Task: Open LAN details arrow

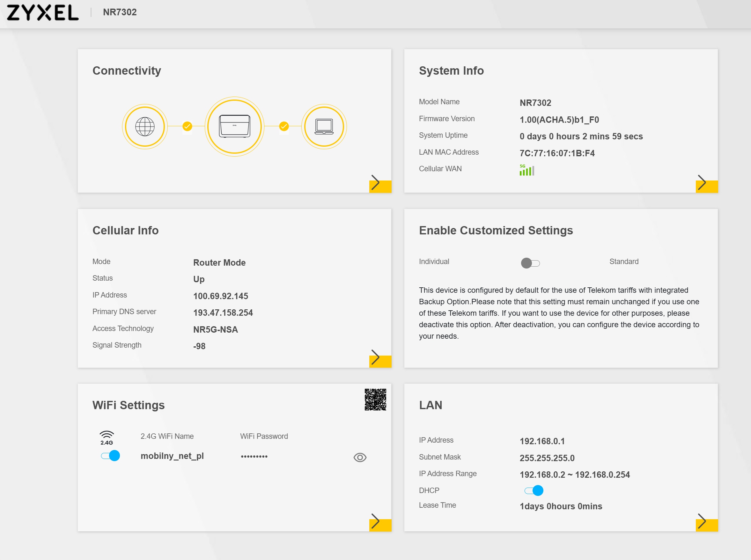Action: click(703, 522)
